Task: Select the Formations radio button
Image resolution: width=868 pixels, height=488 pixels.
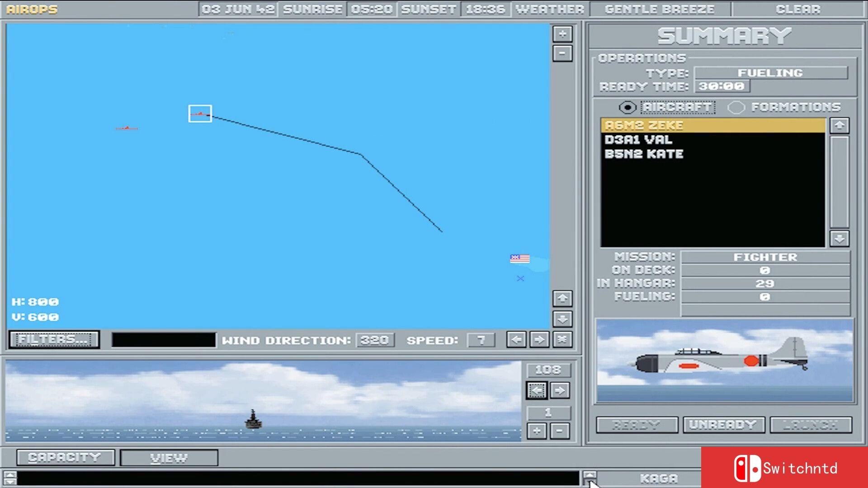Action: (x=736, y=107)
